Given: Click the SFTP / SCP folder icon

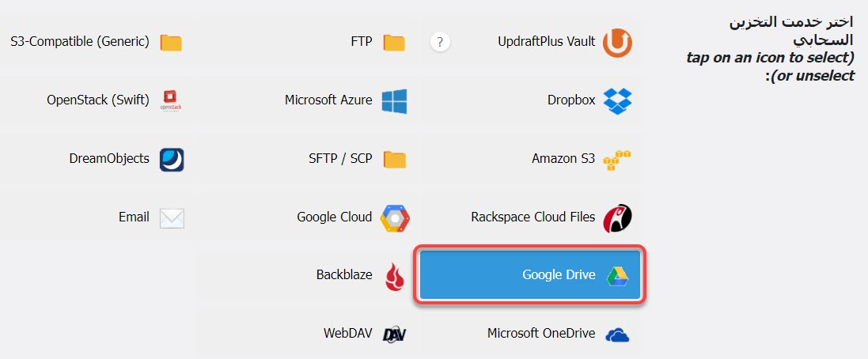Looking at the screenshot, I should [x=394, y=160].
